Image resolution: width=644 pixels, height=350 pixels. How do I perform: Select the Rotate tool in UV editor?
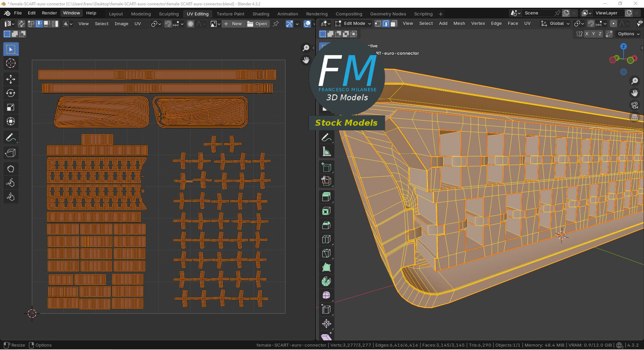point(11,93)
